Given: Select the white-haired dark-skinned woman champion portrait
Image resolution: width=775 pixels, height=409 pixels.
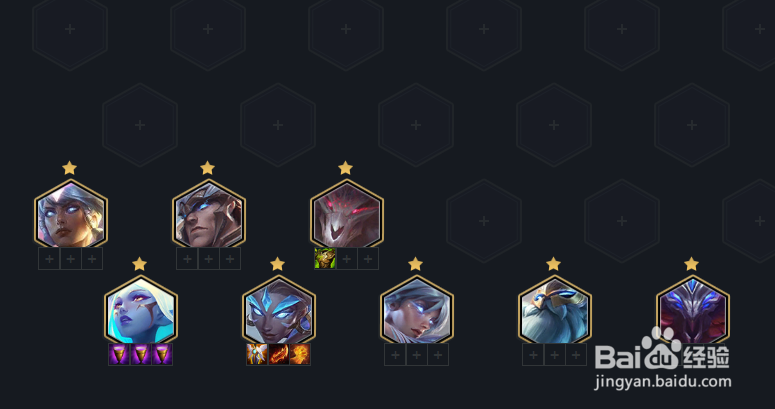Looking at the screenshot, I should pyautogui.click(x=71, y=214).
